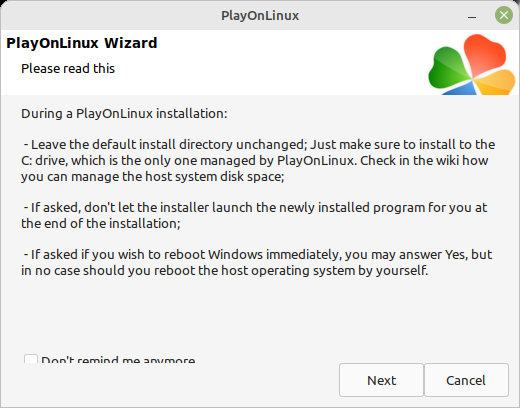Click "During a PlayOnLinux installation:" line
The width and height of the screenshot is (520, 408).
click(x=124, y=114)
